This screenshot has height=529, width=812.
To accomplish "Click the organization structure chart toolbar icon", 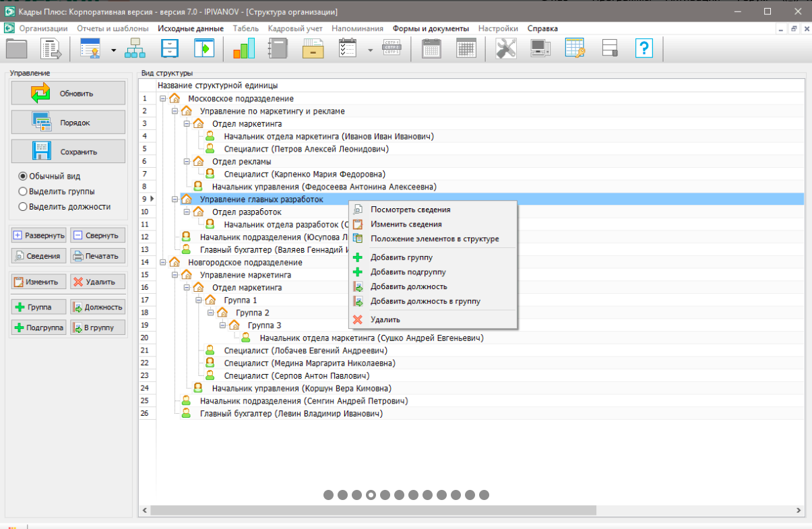I will [135, 49].
